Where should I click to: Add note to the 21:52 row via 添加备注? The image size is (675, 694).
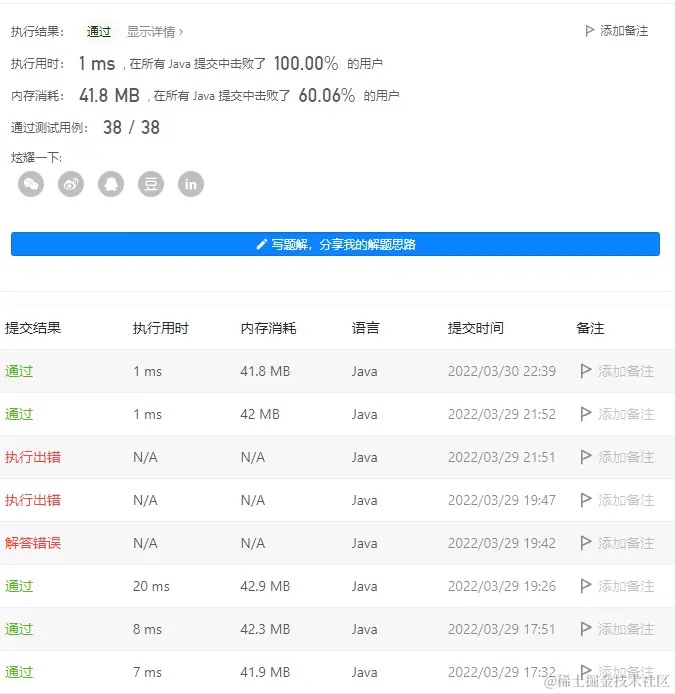pos(626,414)
